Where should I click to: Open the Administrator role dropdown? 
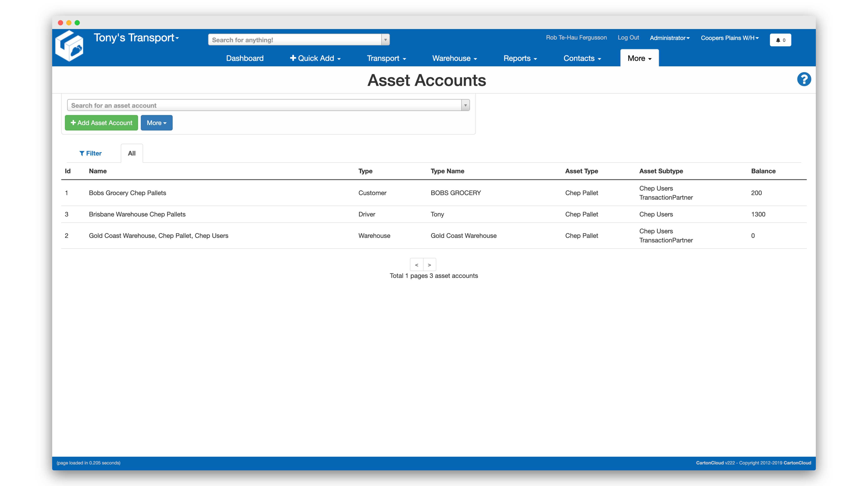tap(670, 38)
